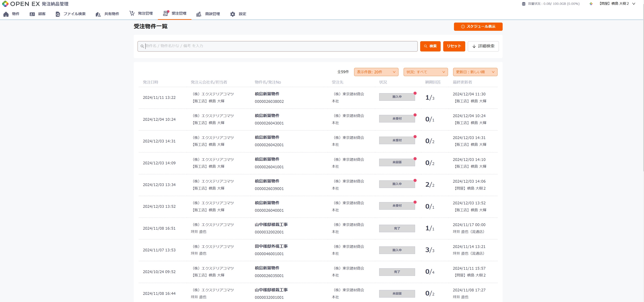Open the 状況: すべて filter dropdown
644x302 pixels.
(426, 72)
